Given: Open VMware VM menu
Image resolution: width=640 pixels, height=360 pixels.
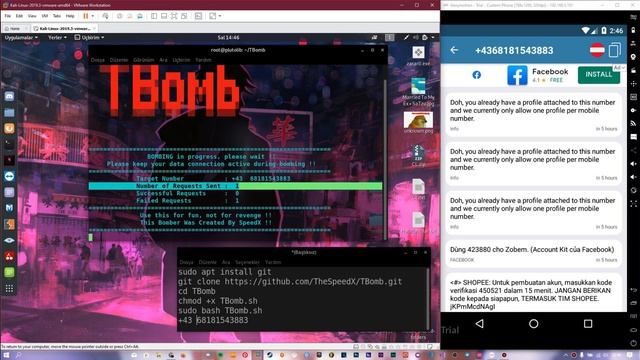Looking at the screenshot, I should 45,16.
